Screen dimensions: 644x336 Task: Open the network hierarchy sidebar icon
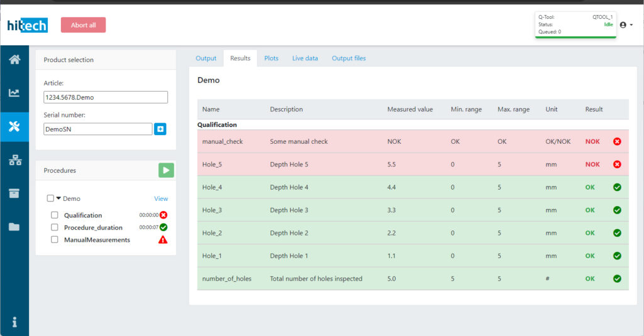[x=14, y=160]
